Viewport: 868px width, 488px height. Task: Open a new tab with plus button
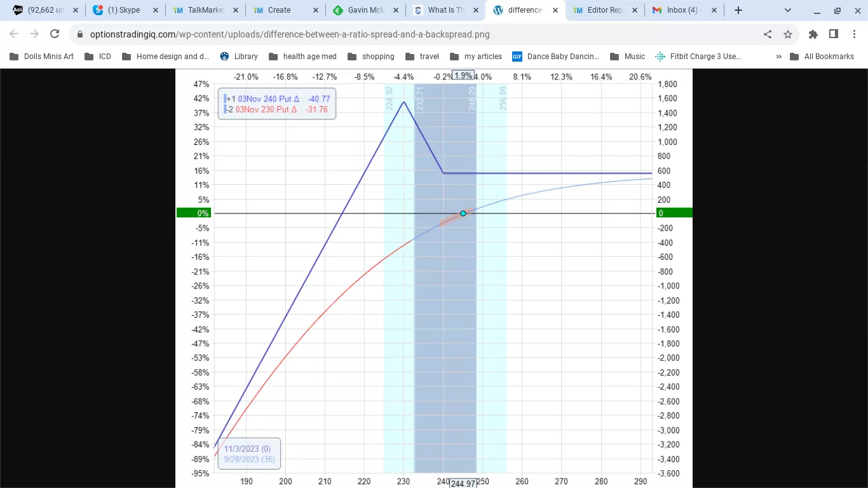(738, 10)
